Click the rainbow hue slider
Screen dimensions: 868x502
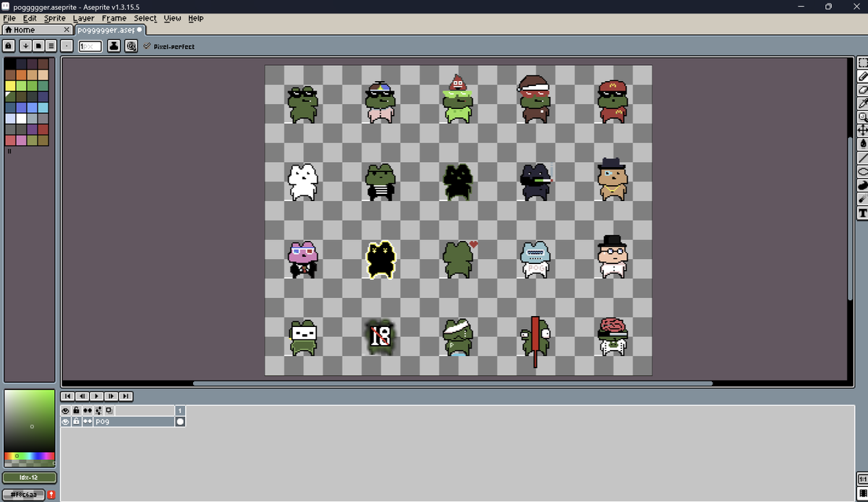click(30, 456)
